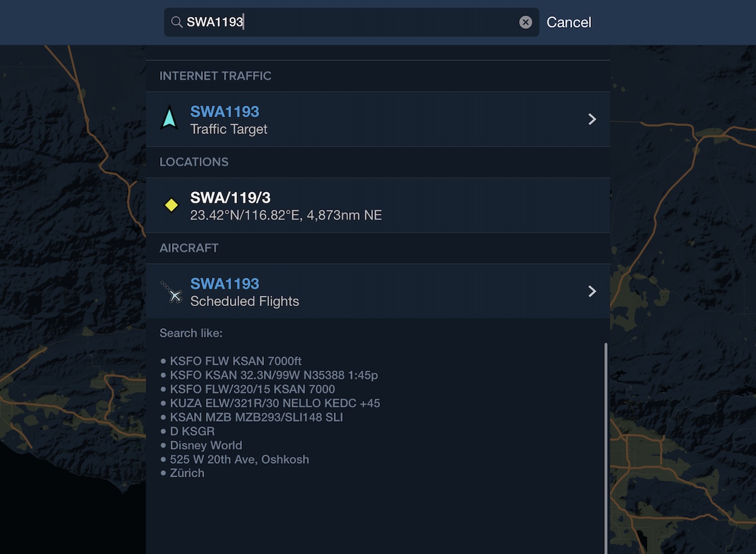Click the INTERNET TRAFFIC section header

pyautogui.click(x=215, y=76)
